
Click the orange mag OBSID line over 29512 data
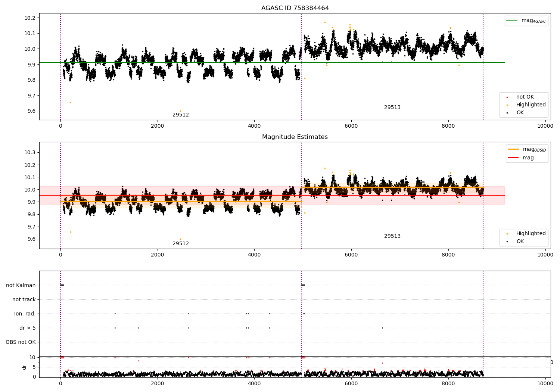(181, 202)
